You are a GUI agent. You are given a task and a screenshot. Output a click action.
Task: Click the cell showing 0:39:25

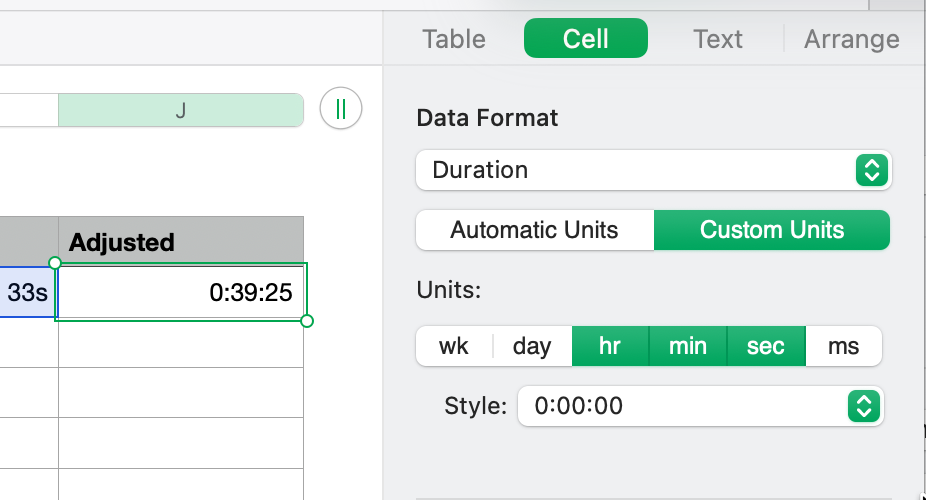[x=181, y=293]
